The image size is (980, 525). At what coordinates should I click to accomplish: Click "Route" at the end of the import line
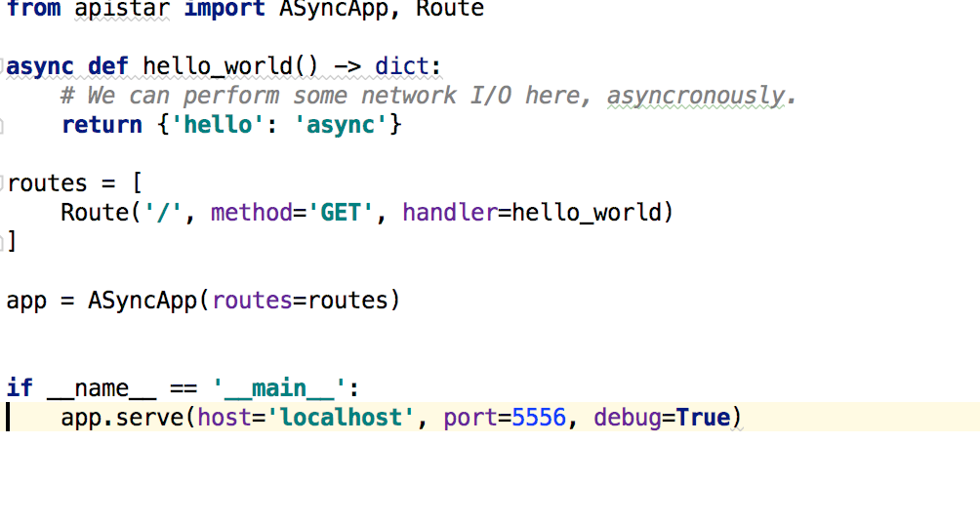pos(450,8)
